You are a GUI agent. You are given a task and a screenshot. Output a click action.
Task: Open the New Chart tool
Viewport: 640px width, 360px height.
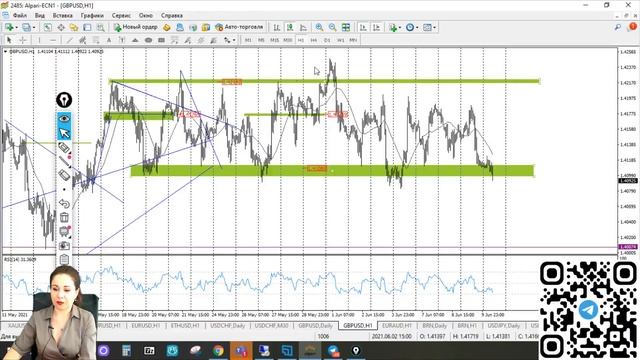[9, 27]
